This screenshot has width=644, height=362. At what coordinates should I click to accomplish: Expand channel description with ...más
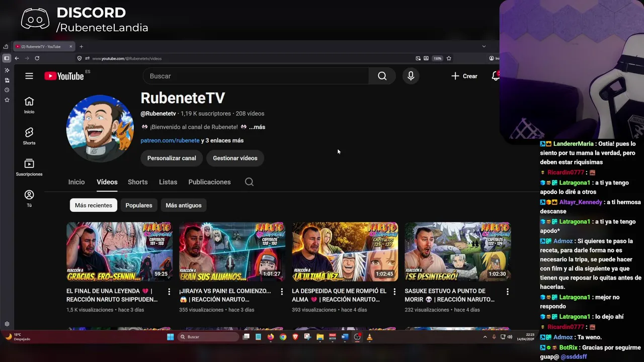pos(257,127)
